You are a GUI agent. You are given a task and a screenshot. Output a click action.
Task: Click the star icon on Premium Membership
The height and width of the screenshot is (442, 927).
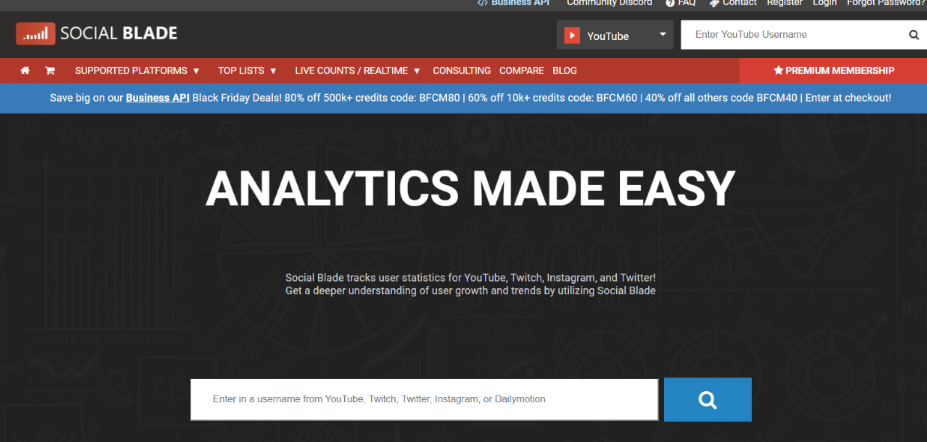click(778, 71)
